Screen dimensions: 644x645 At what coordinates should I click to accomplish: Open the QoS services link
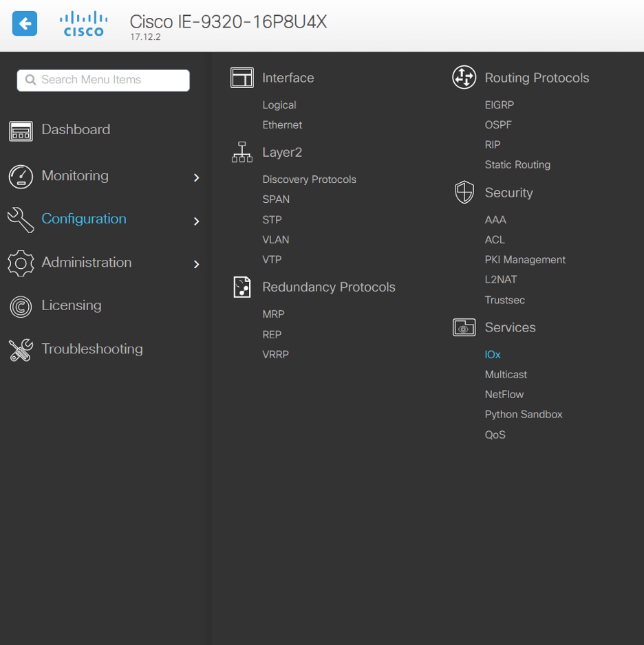495,435
